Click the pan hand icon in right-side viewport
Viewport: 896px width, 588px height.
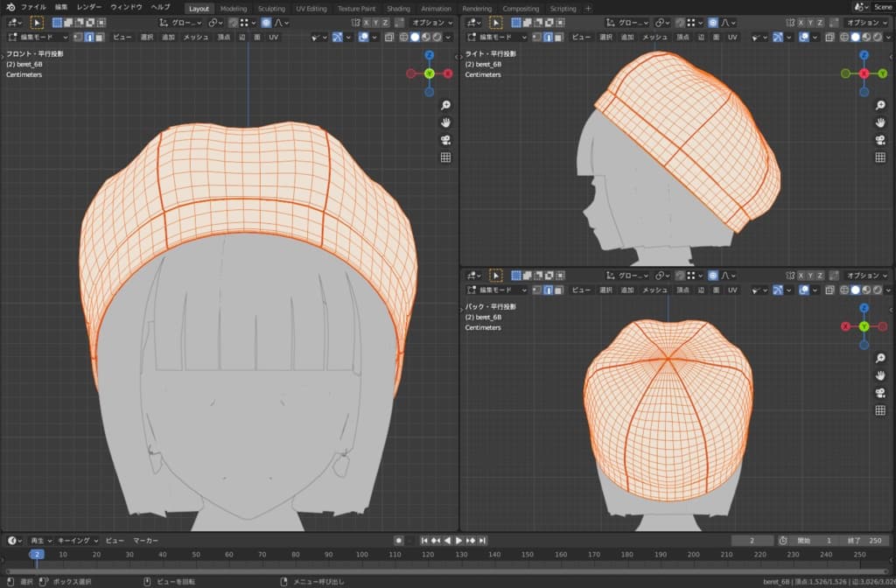click(880, 122)
